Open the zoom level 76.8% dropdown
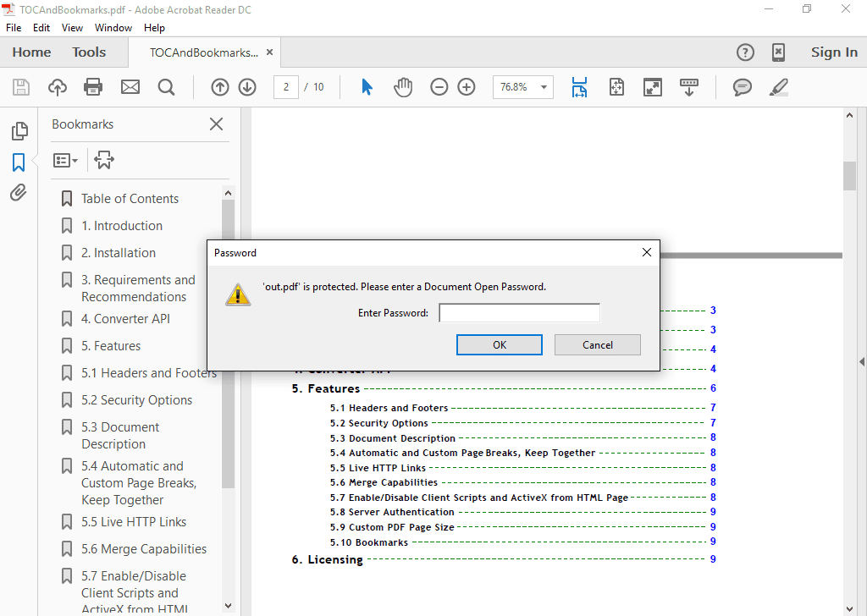 (x=523, y=87)
